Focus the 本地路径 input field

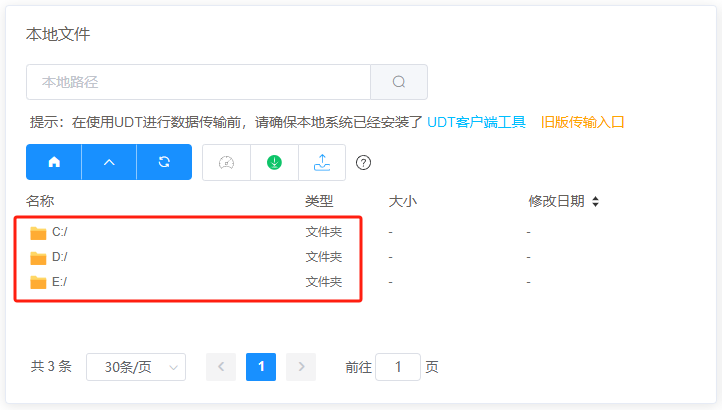tap(198, 82)
